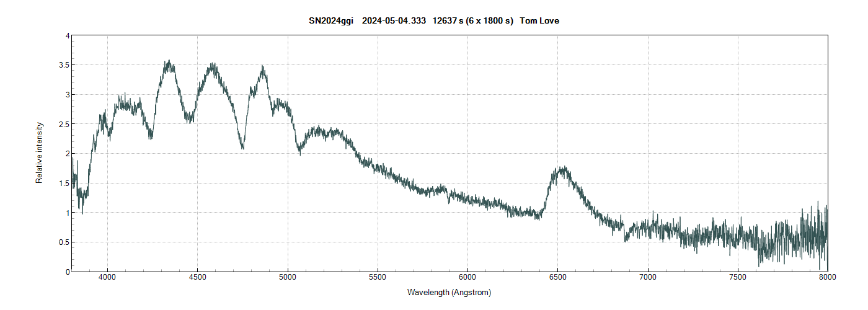868x310 pixels.
Task: Click the observer name Tom Love
Action: (539, 21)
